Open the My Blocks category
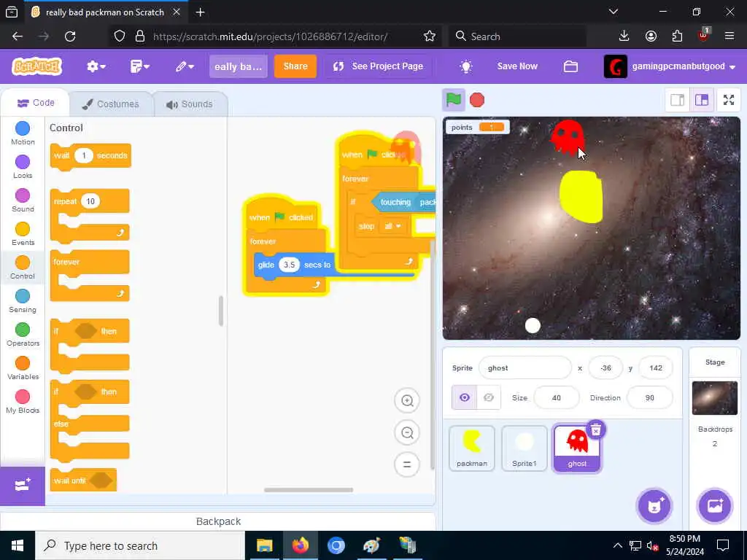 (23, 402)
